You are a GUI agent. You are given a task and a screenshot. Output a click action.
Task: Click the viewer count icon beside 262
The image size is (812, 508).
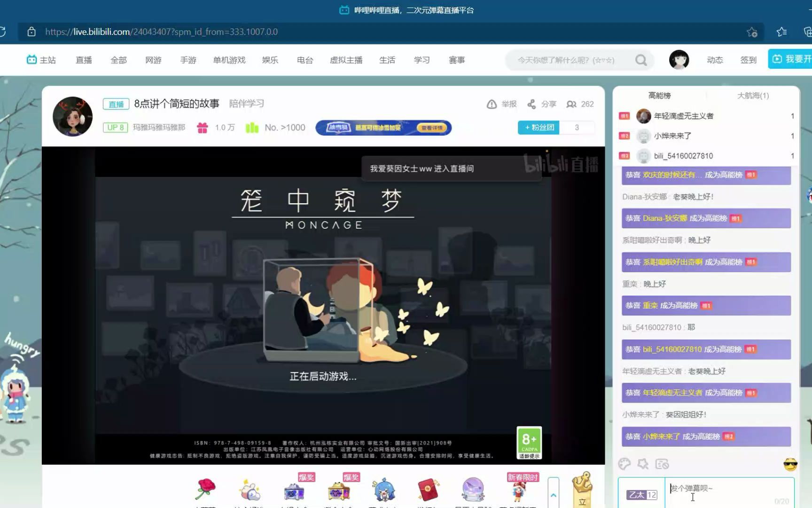pos(571,104)
